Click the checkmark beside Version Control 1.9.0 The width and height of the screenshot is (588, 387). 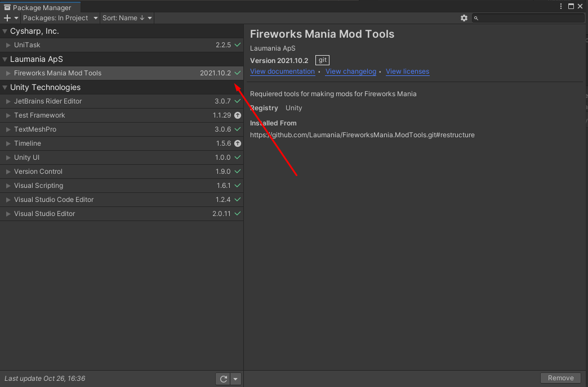(238, 172)
